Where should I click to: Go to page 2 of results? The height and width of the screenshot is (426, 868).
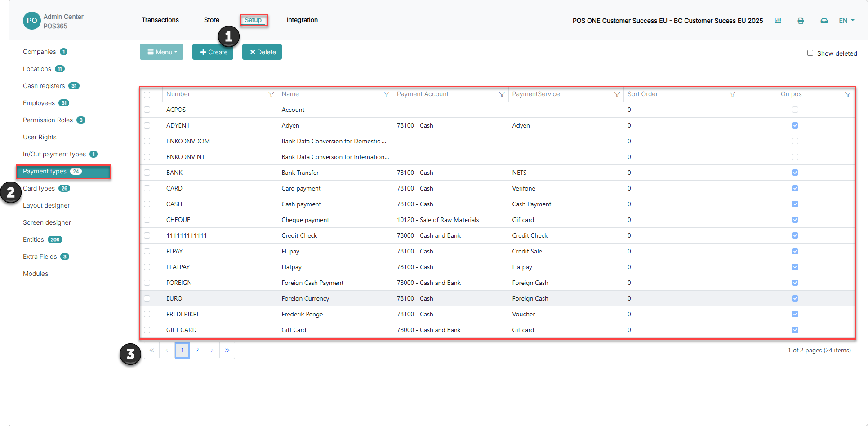[197, 350]
